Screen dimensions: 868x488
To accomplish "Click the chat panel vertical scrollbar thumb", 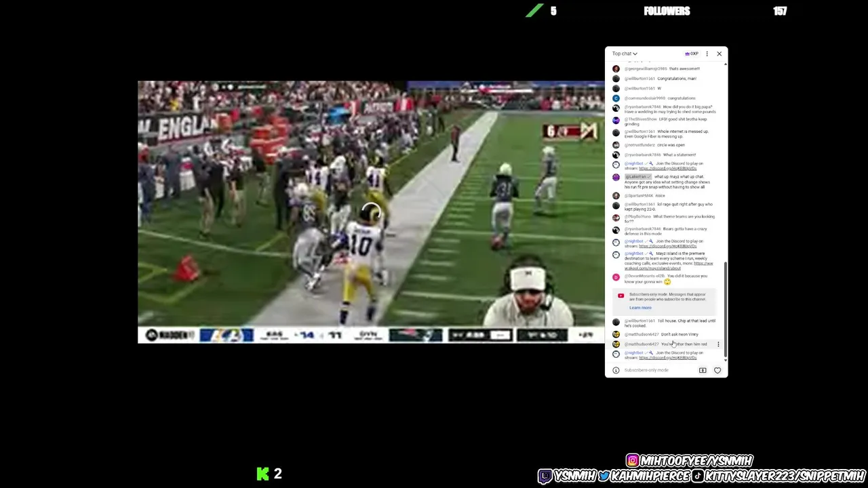I will pos(726,308).
